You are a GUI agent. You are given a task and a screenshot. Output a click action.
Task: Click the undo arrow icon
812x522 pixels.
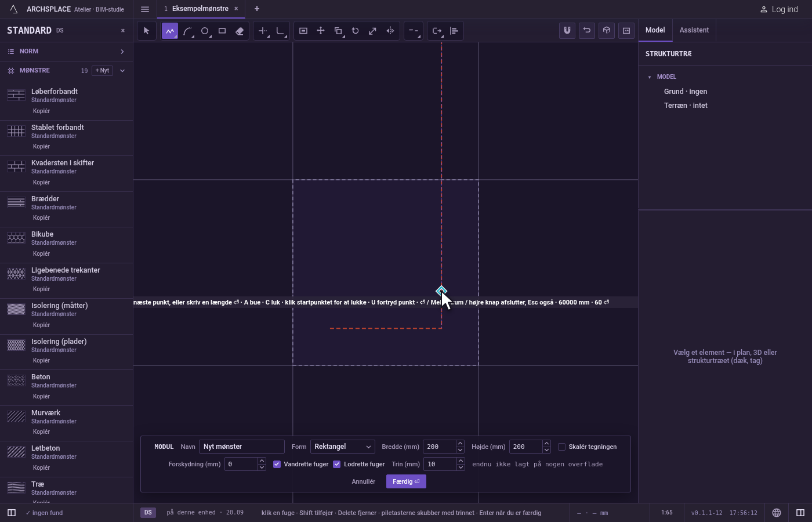(587, 31)
